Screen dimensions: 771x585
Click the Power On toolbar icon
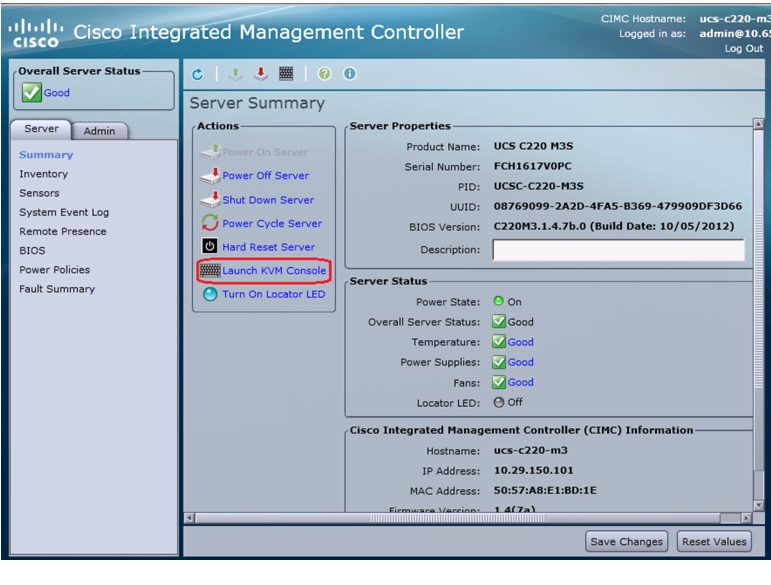(x=236, y=74)
